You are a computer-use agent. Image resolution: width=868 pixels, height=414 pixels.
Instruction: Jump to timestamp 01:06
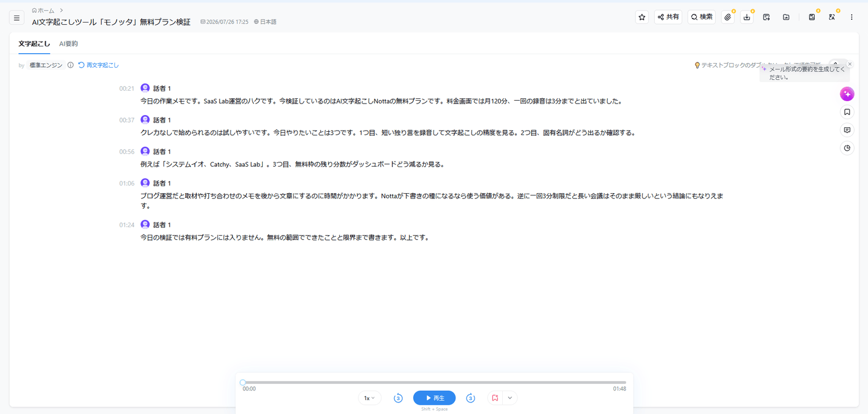click(127, 183)
